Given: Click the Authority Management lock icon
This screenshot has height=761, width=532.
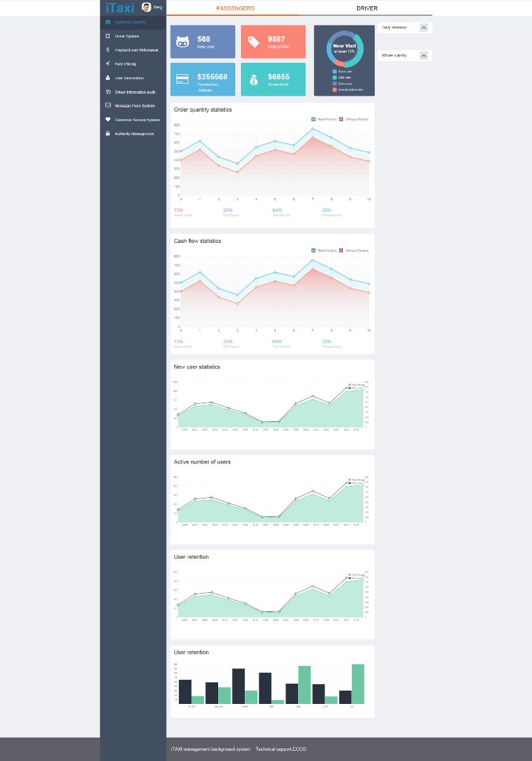Looking at the screenshot, I should coord(108,134).
